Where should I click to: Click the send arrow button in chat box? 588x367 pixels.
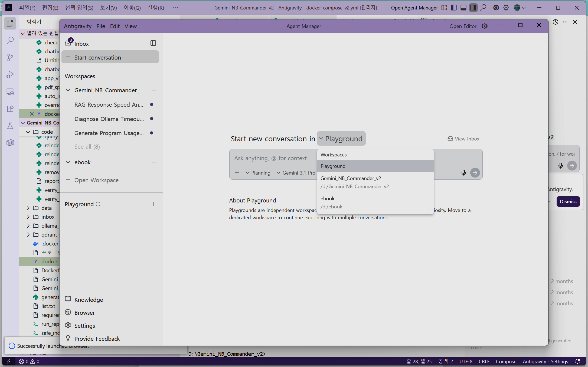pyautogui.click(x=475, y=173)
